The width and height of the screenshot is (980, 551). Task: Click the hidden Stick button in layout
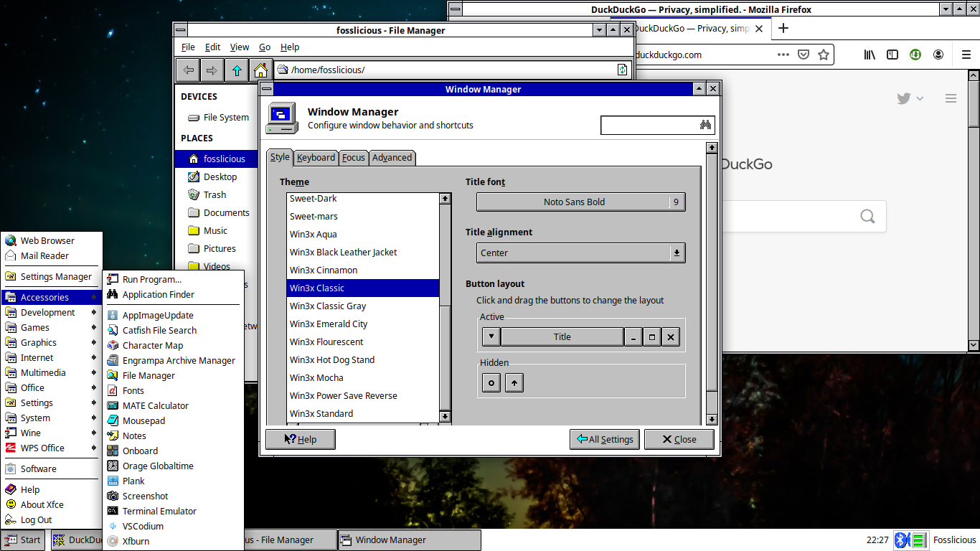(x=491, y=383)
